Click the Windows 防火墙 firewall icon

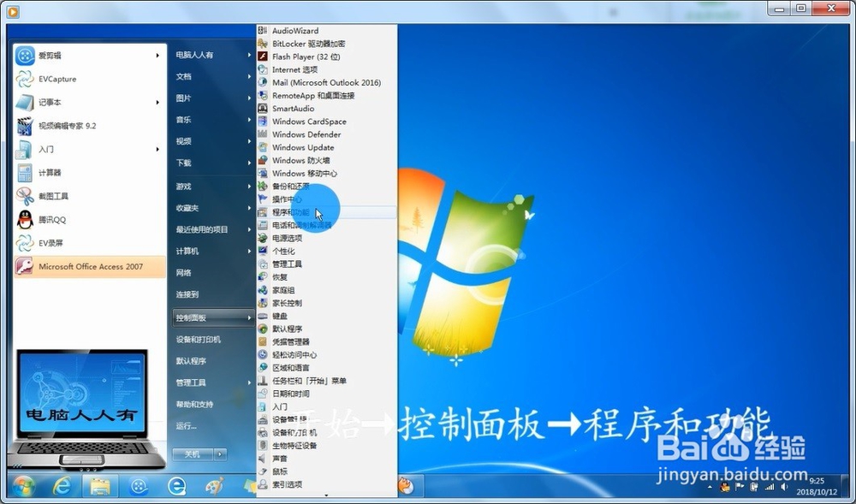point(263,160)
